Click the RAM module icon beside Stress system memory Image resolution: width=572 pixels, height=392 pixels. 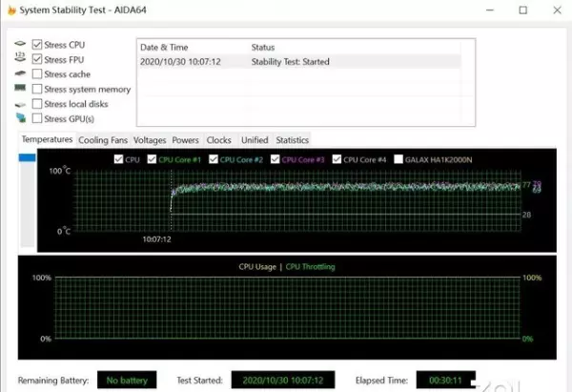coord(20,88)
